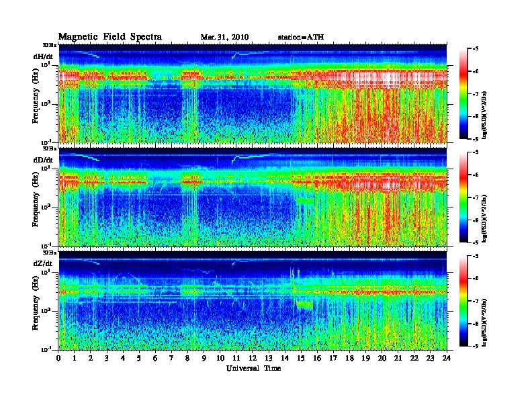Click the dH/dt spectrogram plot area
Image resolution: width=532 pixels, height=411 pixels.
[253, 93]
